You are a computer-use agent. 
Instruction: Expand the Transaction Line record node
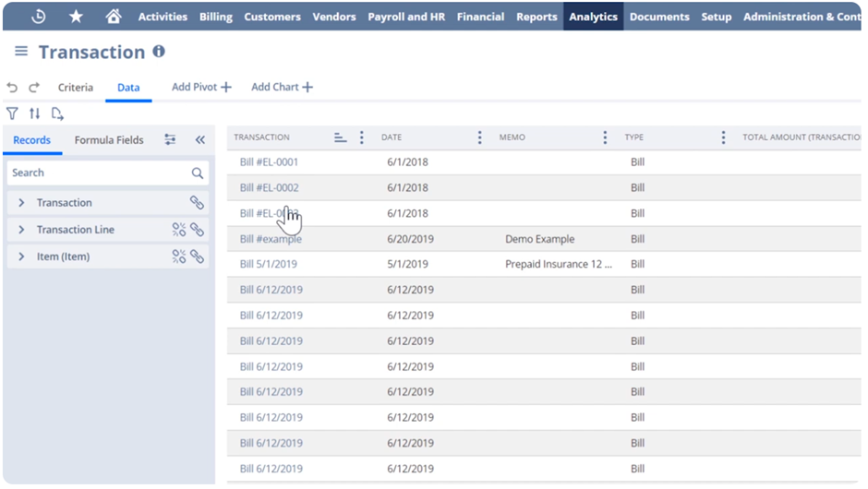coord(21,230)
